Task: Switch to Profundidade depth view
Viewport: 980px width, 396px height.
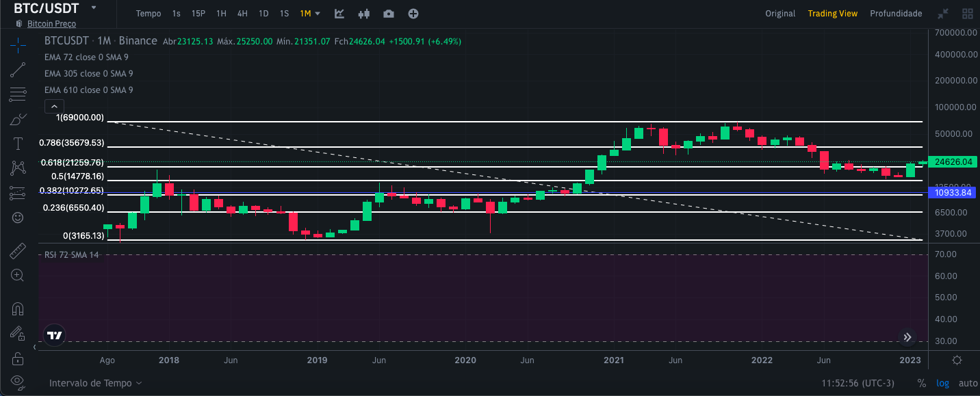Action: point(896,14)
